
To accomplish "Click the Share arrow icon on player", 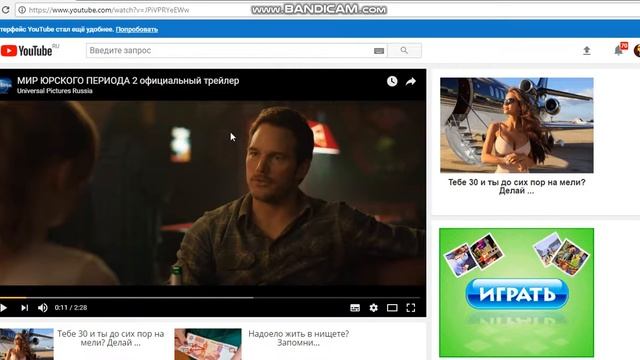I will [411, 81].
